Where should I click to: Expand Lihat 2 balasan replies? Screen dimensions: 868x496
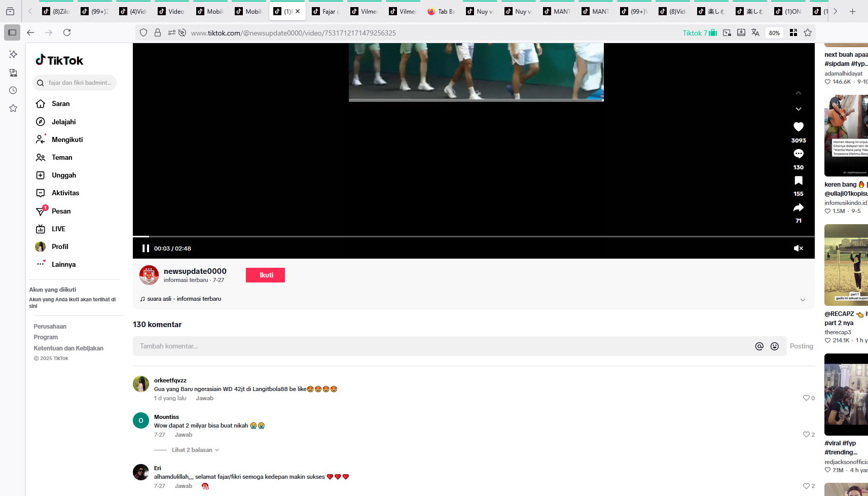tap(195, 450)
